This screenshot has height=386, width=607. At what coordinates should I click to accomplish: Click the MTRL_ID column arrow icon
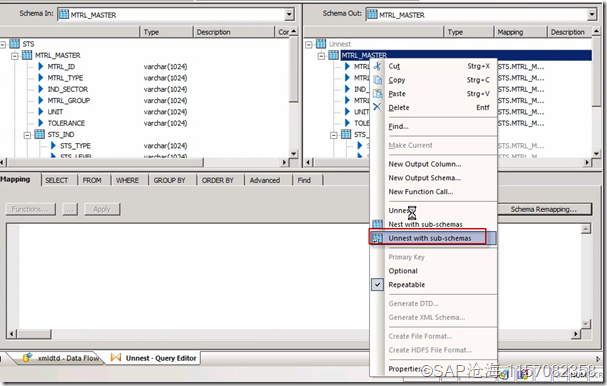(x=41, y=67)
